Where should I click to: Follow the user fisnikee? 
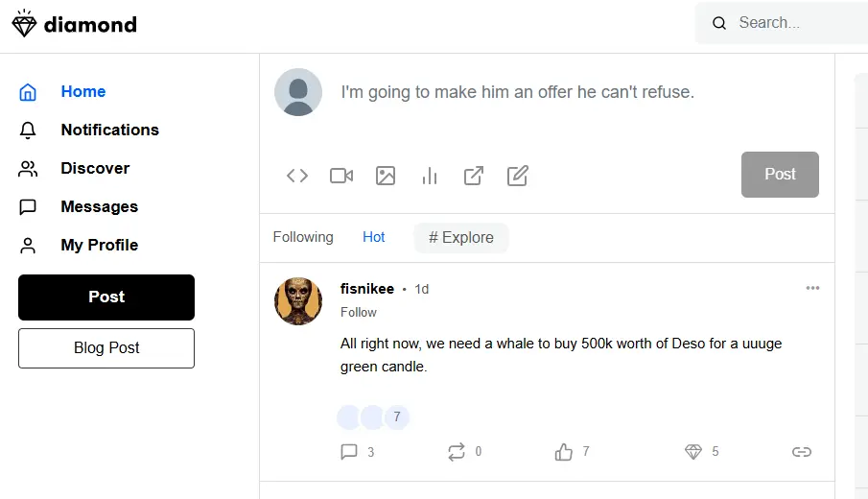[358, 313]
